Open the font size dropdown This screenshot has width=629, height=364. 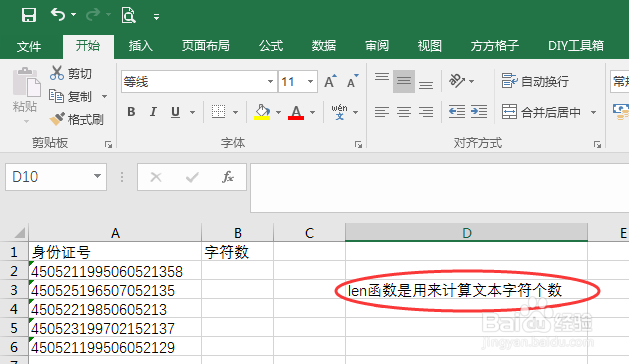click(310, 82)
